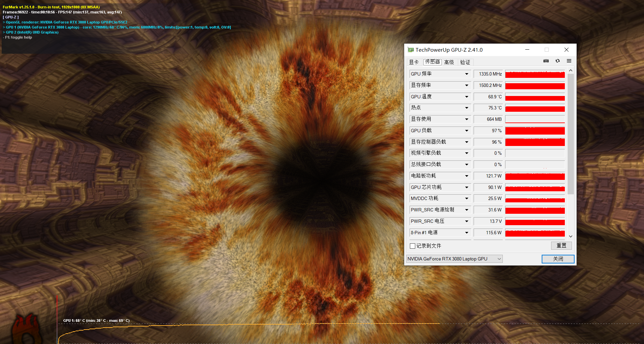
Task: Click the 重置 reset button
Action: (561, 246)
